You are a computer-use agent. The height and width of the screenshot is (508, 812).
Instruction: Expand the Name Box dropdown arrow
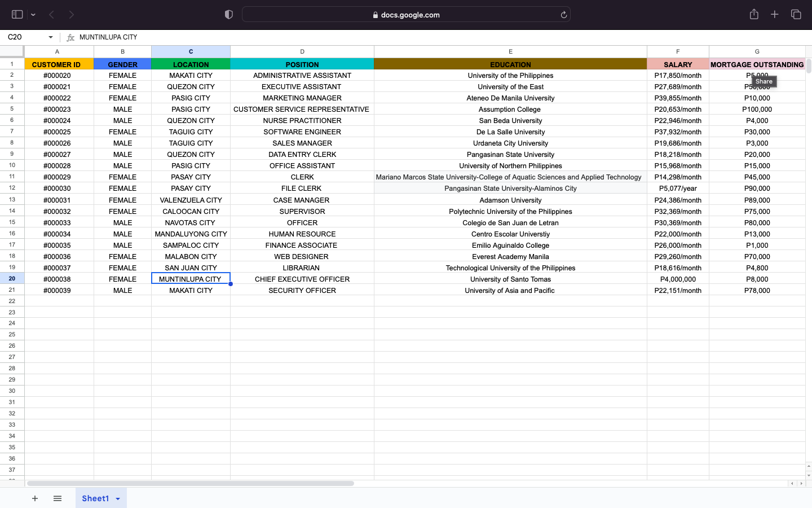[51, 37]
